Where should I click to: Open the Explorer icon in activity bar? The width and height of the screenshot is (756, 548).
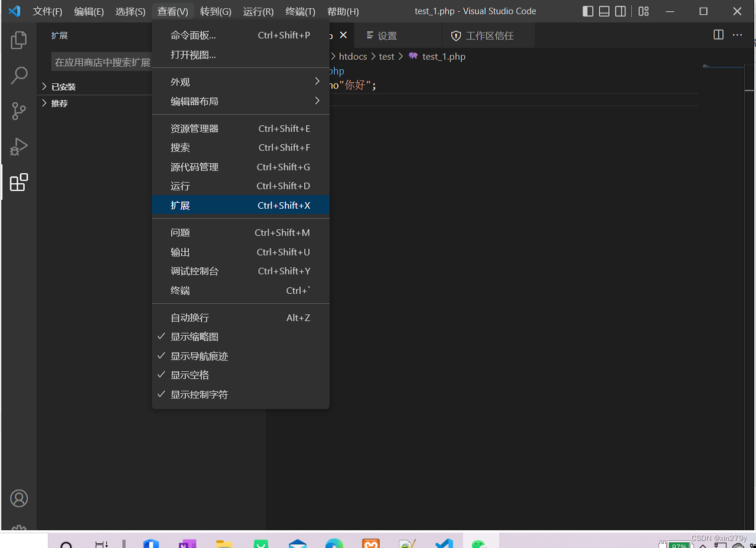click(19, 40)
